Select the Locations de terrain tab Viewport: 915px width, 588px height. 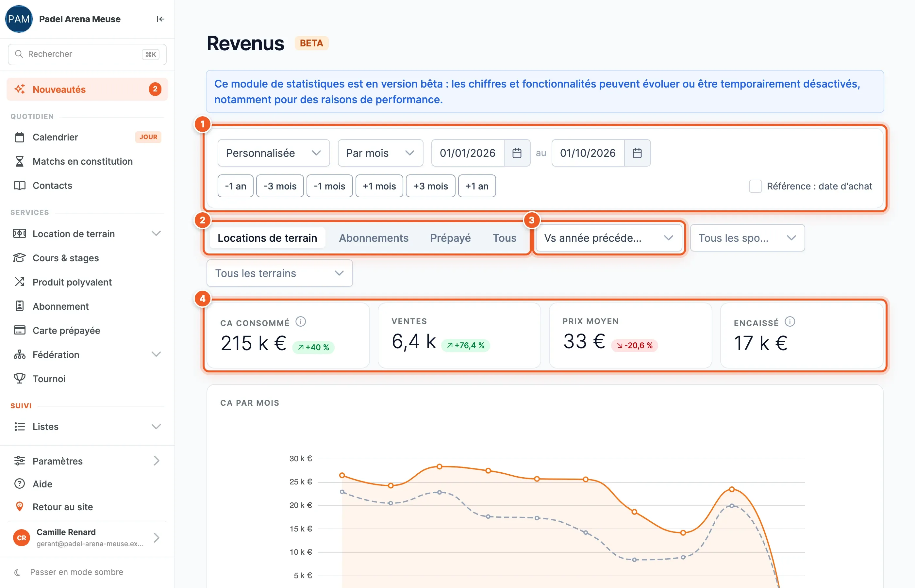[267, 238]
